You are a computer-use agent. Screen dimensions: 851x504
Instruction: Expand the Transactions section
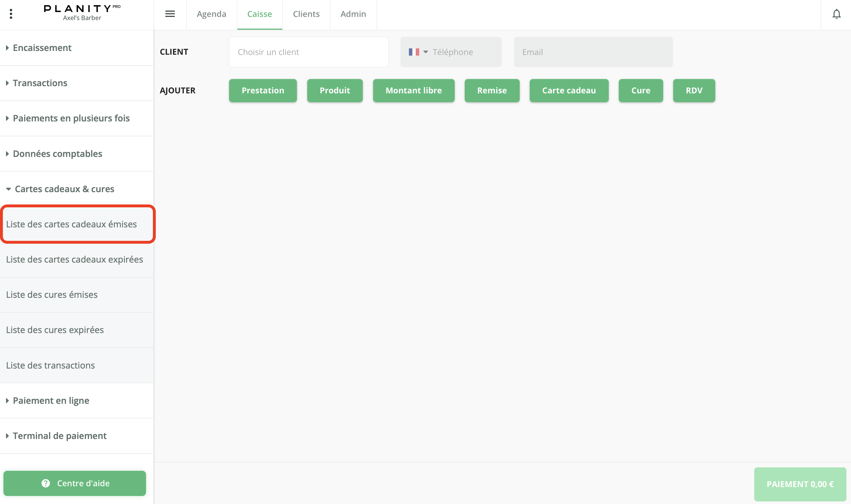(40, 83)
